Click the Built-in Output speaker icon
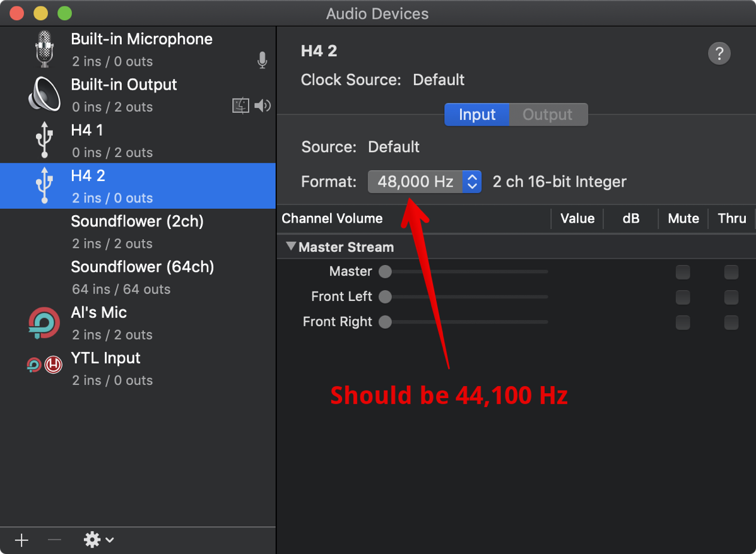 44,95
